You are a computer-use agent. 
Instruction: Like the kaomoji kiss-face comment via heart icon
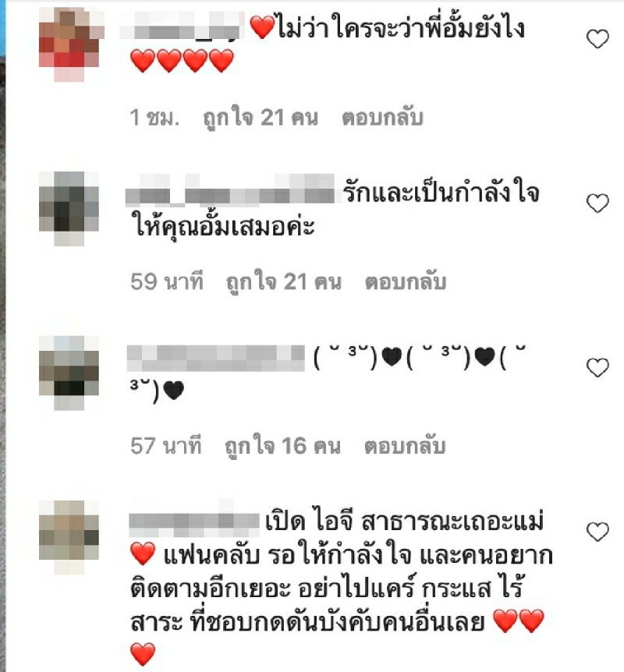(x=597, y=368)
